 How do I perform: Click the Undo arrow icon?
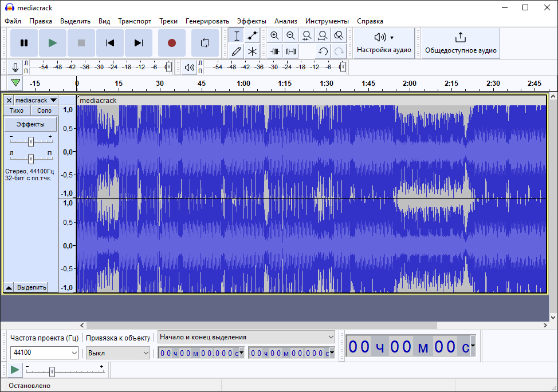[x=323, y=51]
